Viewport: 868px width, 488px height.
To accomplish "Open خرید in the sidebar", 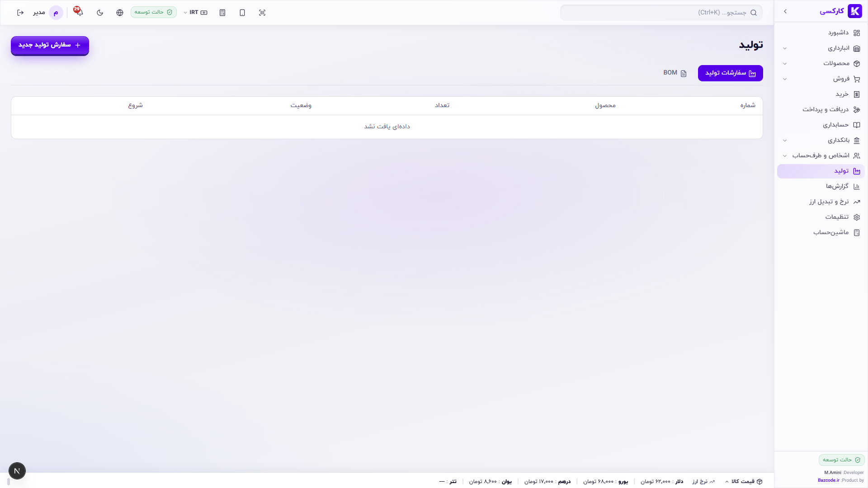I will tap(821, 94).
